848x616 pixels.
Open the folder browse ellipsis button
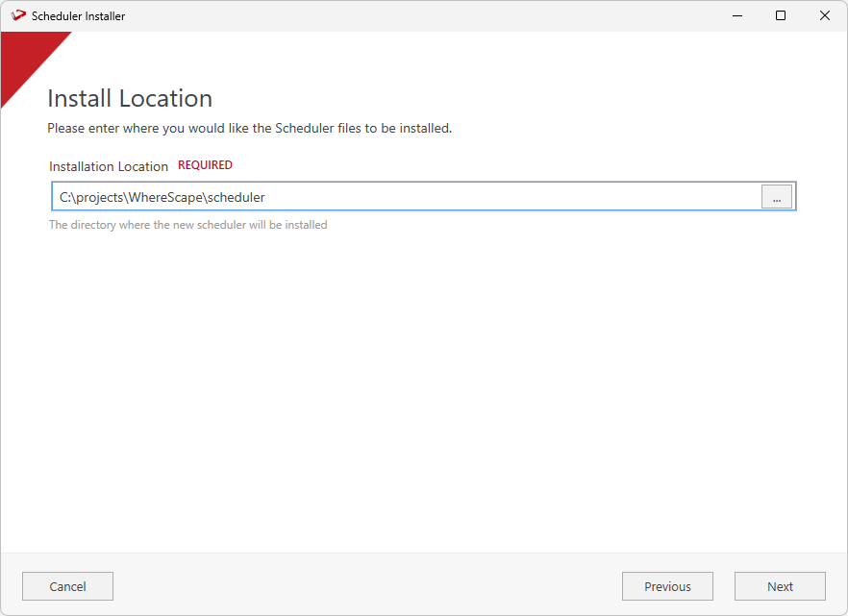coord(776,197)
